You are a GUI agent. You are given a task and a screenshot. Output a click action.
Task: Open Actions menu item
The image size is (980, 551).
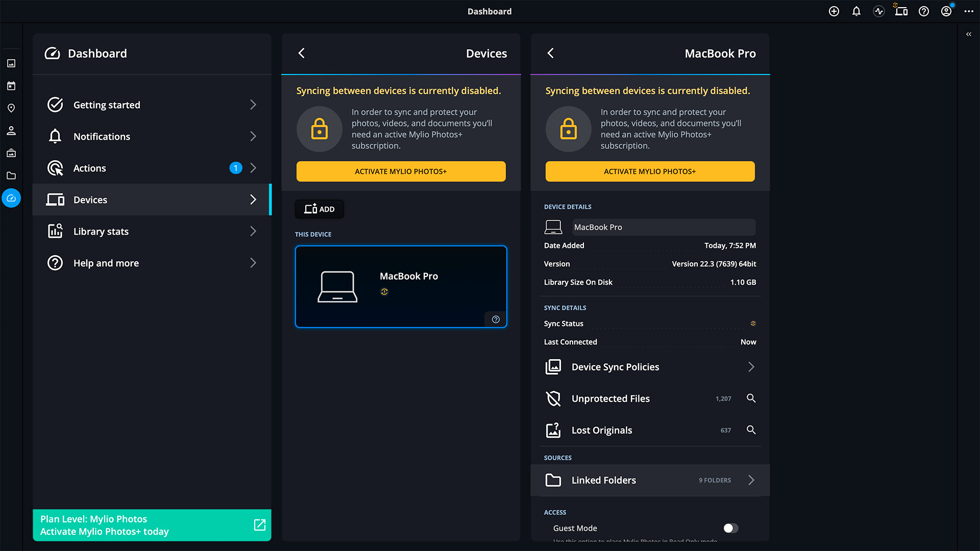point(152,168)
